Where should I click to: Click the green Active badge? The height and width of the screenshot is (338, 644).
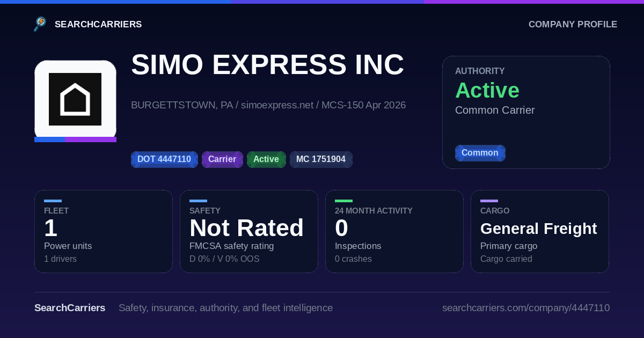[266, 159]
